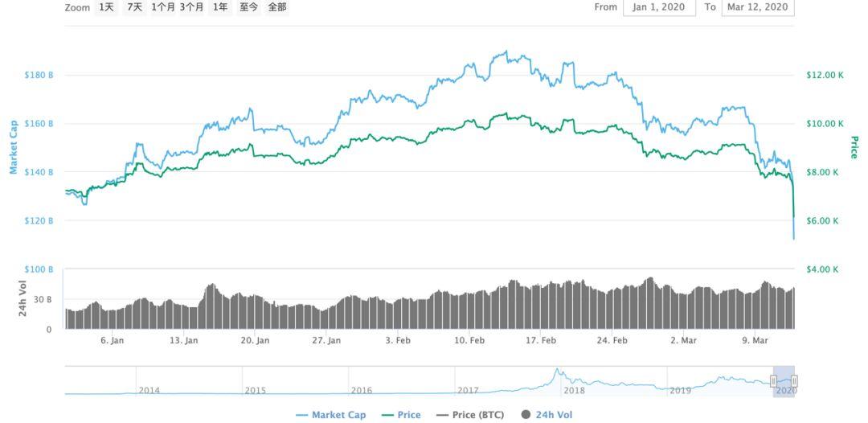Screen dimensions: 868x423
Task: Zoom chart to 1年
Action: [x=219, y=7]
